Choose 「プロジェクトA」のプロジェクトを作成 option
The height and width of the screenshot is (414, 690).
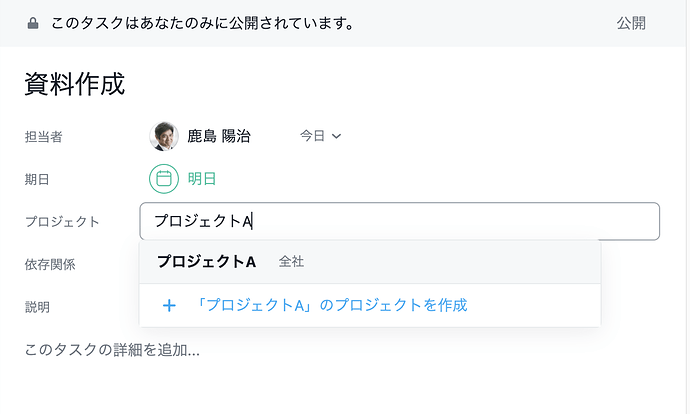point(332,305)
